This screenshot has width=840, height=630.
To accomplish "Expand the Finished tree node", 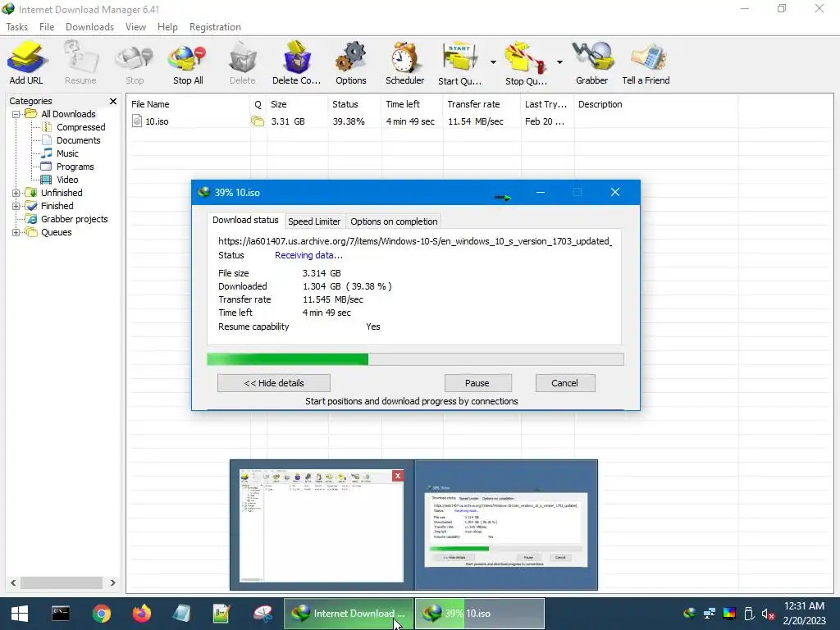I will coord(16,206).
